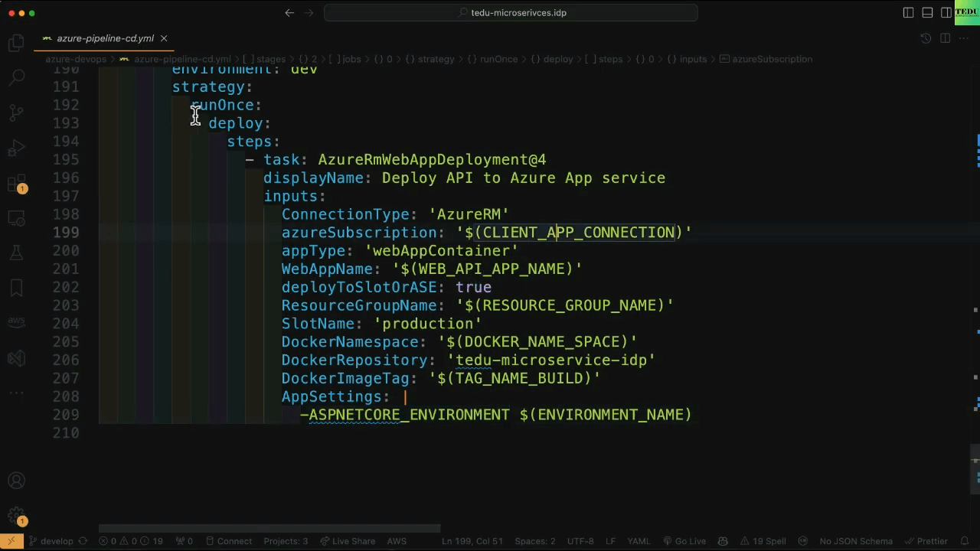Viewport: 980px width, 551px height.
Task: Select the azure-pipeline-cd.yml tab
Action: 105,38
